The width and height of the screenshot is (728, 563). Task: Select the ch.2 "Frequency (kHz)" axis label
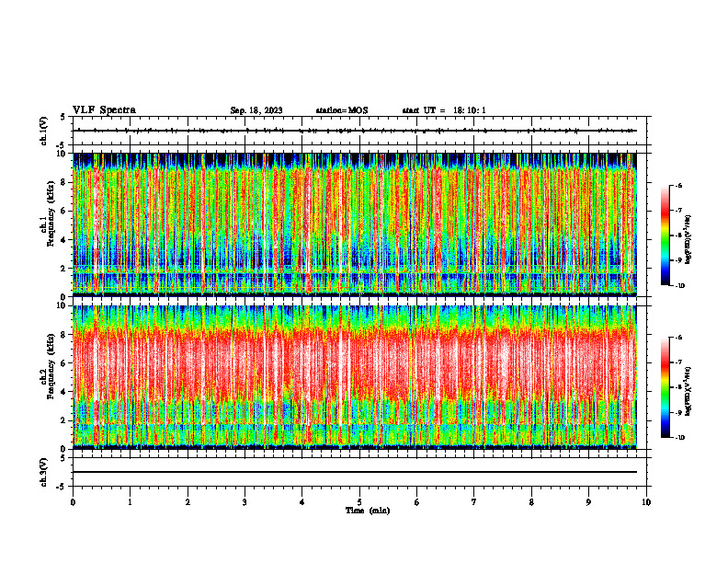51,366
